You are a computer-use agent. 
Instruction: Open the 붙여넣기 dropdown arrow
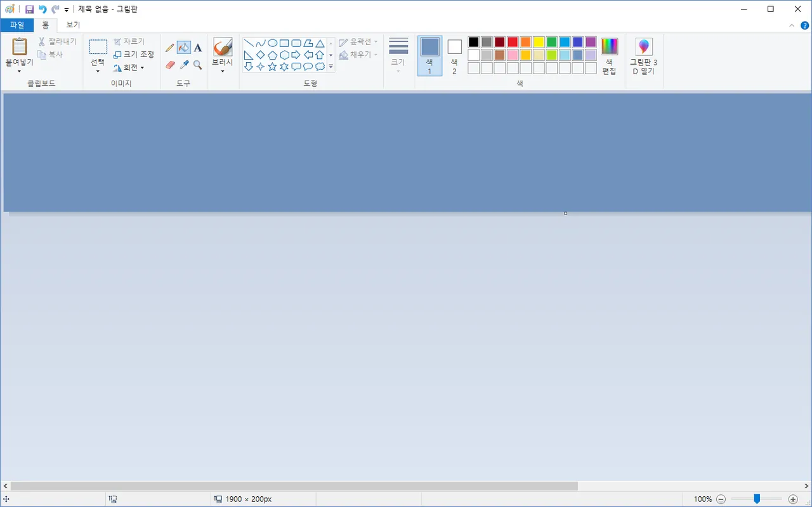pyautogui.click(x=19, y=71)
